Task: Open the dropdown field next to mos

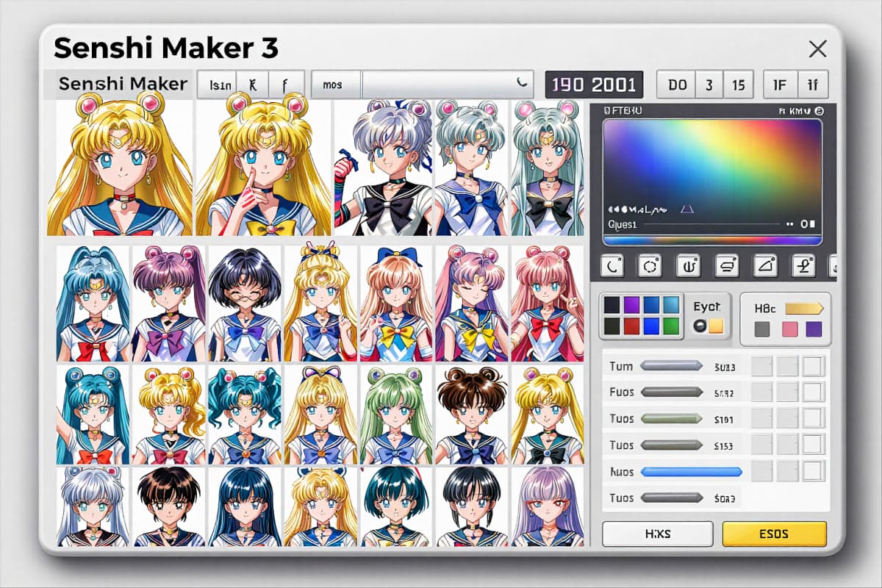Action: click(447, 85)
